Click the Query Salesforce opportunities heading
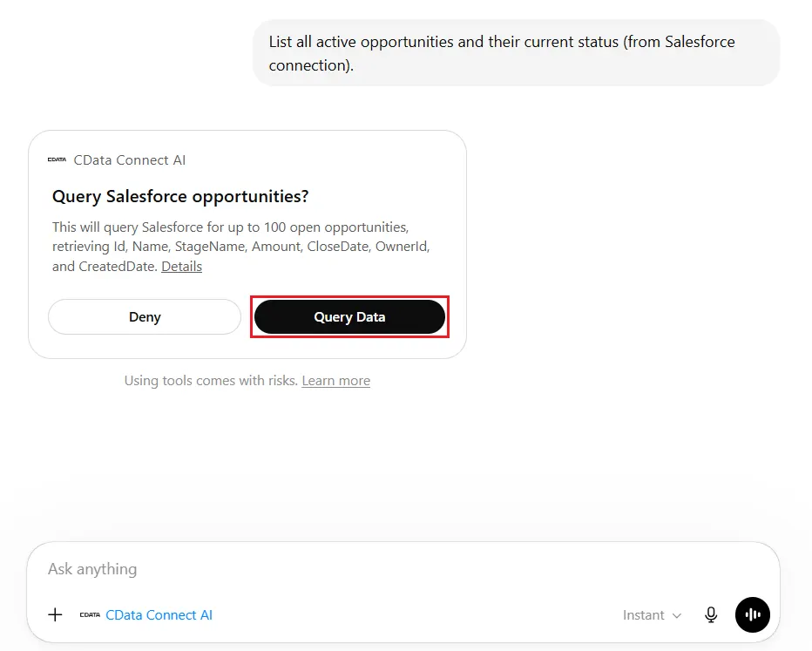 tap(180, 196)
